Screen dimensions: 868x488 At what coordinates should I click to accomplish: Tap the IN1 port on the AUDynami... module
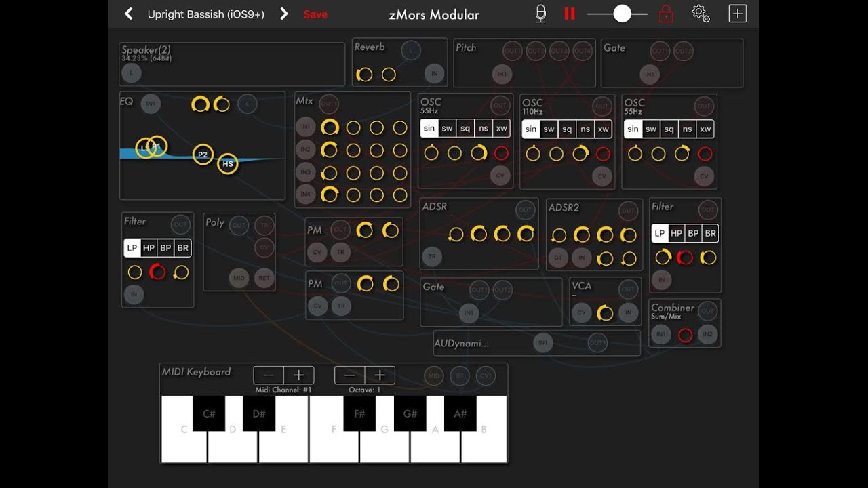tap(543, 343)
